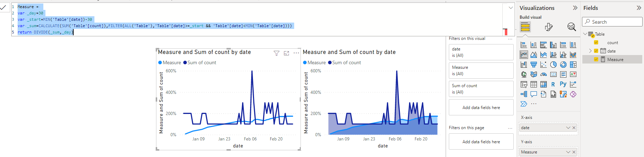Viewport: 644px width, 157px height.
Task: Select the Waterfall chart visual
Action: (x=524, y=65)
